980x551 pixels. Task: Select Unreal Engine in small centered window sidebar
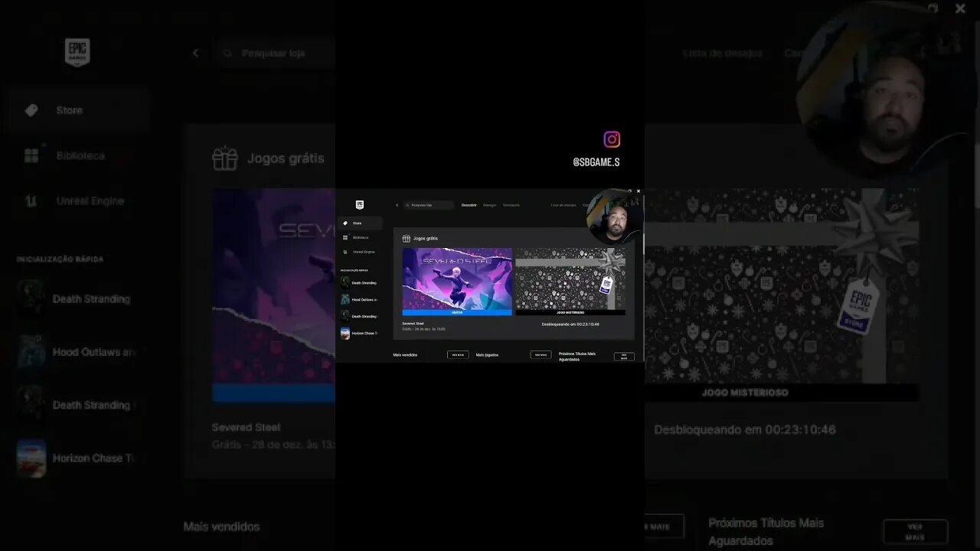click(x=360, y=252)
